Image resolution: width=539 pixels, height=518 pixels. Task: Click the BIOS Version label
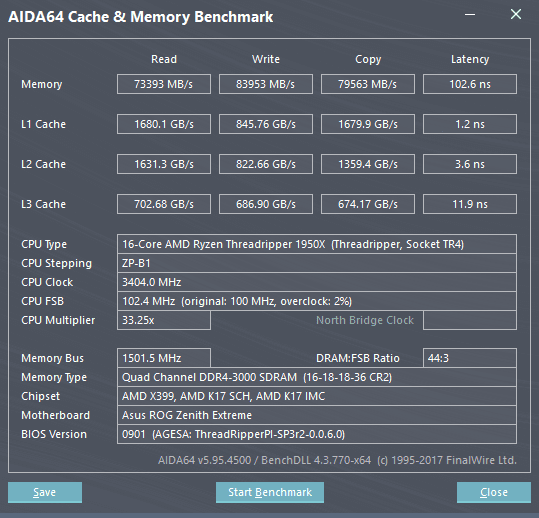54,434
